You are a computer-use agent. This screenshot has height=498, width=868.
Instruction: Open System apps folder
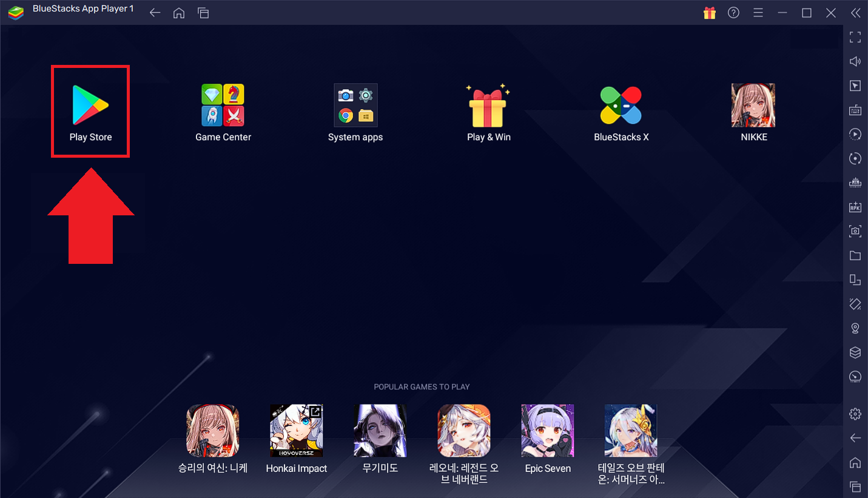click(355, 105)
